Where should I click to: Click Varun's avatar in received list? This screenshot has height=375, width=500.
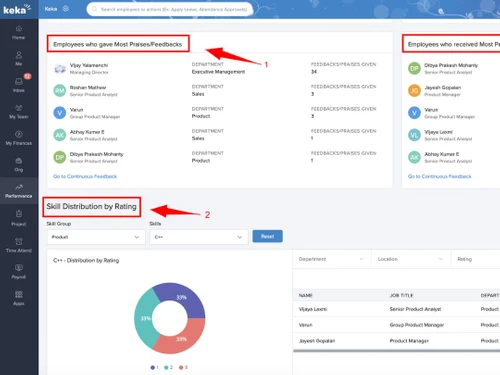pos(414,113)
